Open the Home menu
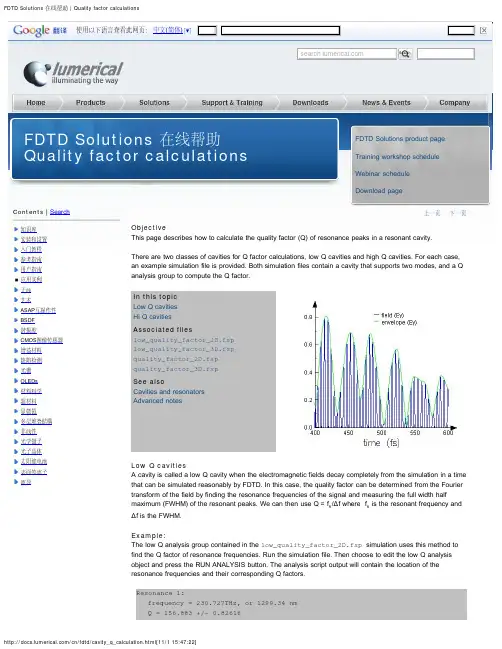This screenshot has width=502, height=649. (x=36, y=103)
